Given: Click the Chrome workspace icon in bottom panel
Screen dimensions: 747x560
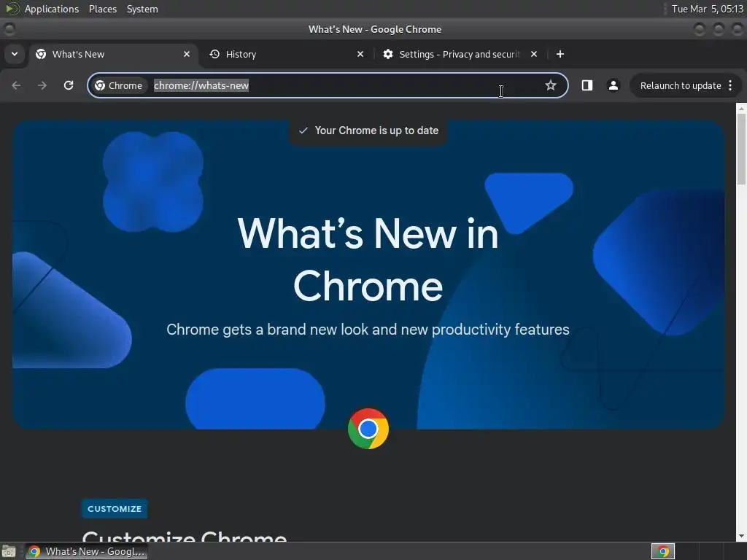Looking at the screenshot, I should coord(662,551).
